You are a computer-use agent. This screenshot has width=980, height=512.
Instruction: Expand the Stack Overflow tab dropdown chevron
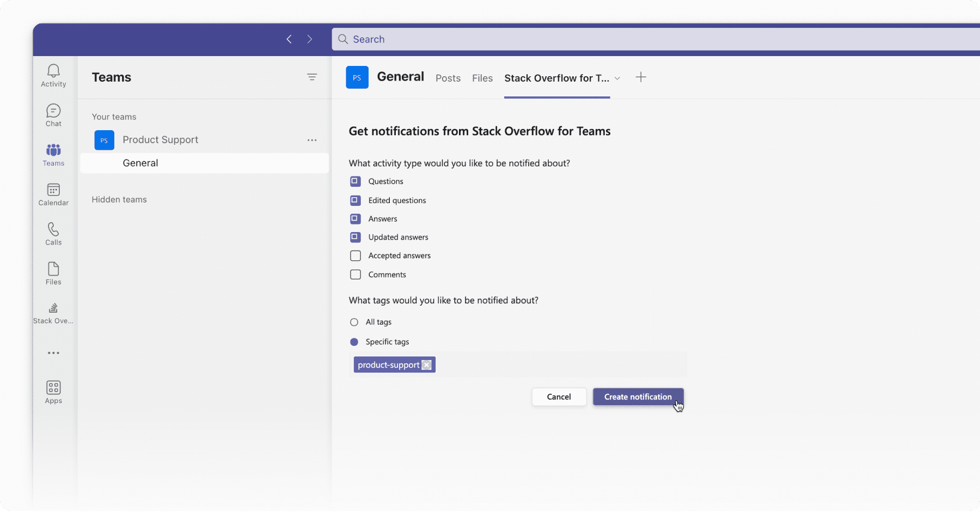click(617, 78)
